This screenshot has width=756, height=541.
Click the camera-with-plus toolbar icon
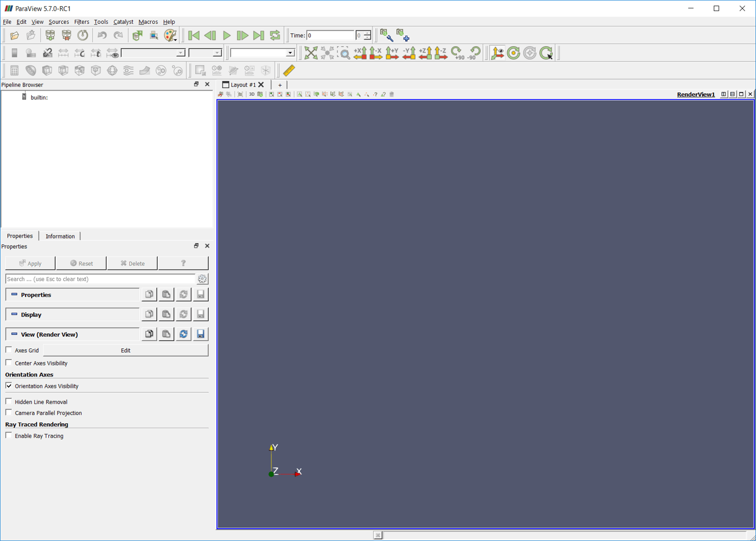pos(402,36)
